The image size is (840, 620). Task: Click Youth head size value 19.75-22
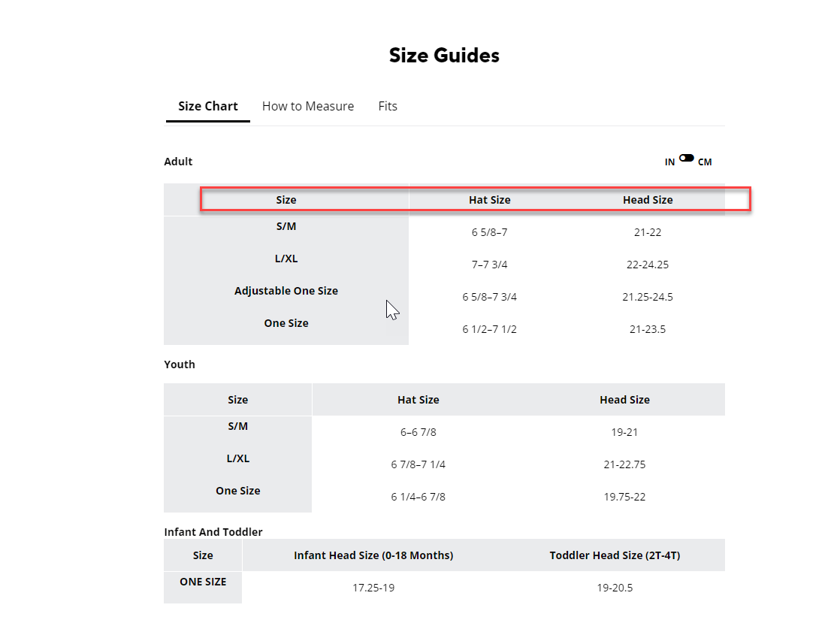click(x=624, y=497)
